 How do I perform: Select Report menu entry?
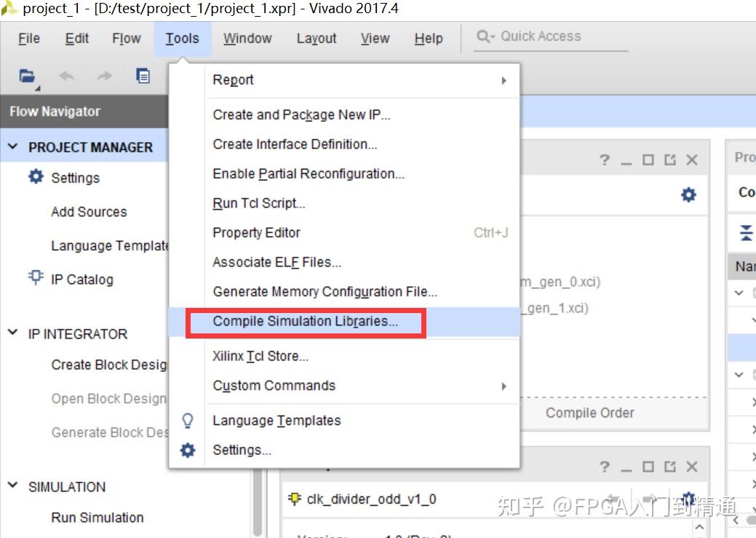[x=344, y=80]
